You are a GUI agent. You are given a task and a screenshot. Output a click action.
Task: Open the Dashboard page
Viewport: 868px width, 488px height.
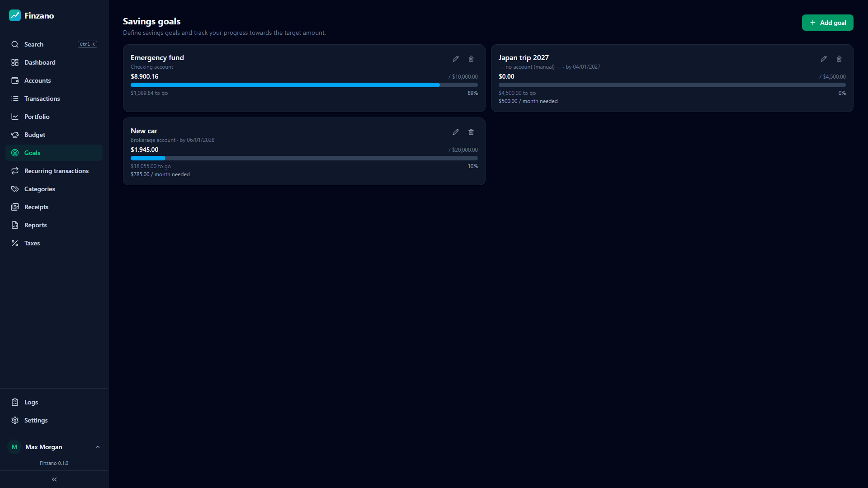[x=54, y=62]
